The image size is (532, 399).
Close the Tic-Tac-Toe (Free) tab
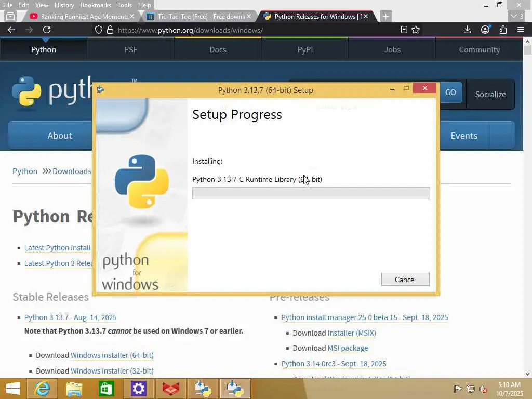click(x=249, y=16)
